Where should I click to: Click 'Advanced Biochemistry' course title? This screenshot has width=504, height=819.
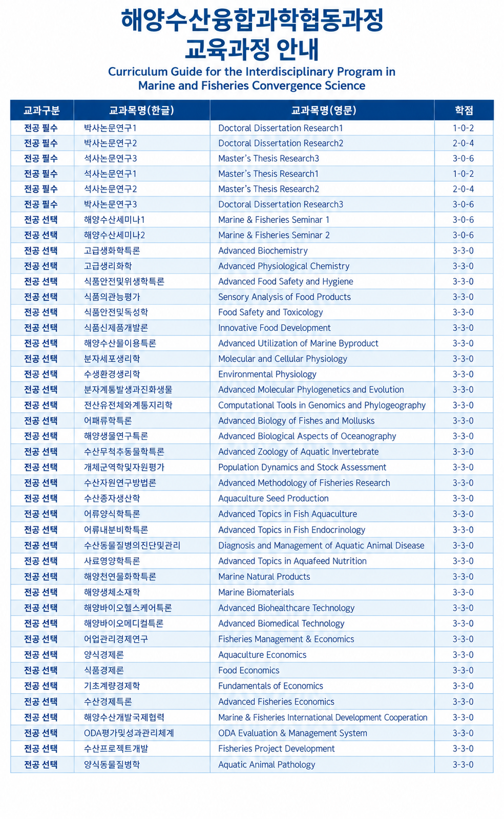[x=263, y=250]
